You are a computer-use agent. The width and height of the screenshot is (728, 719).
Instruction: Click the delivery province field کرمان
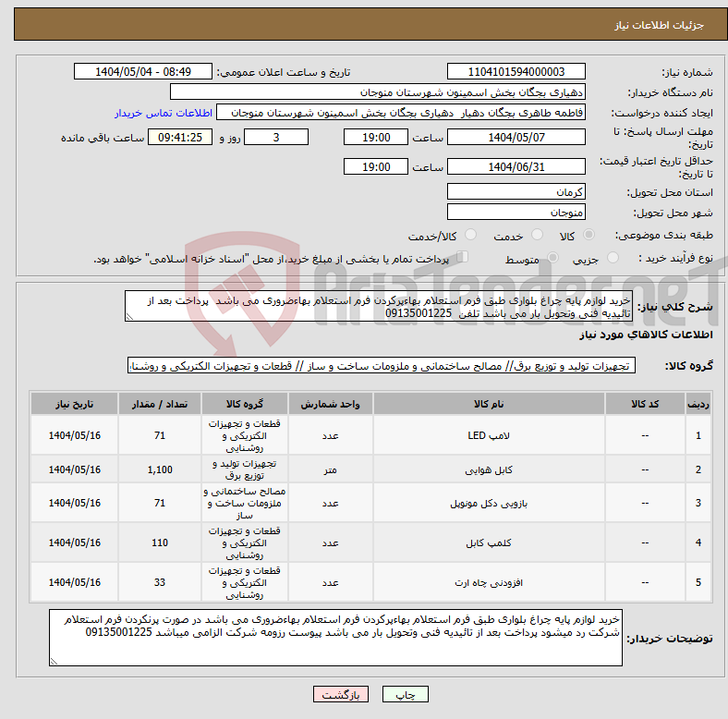[x=516, y=191]
